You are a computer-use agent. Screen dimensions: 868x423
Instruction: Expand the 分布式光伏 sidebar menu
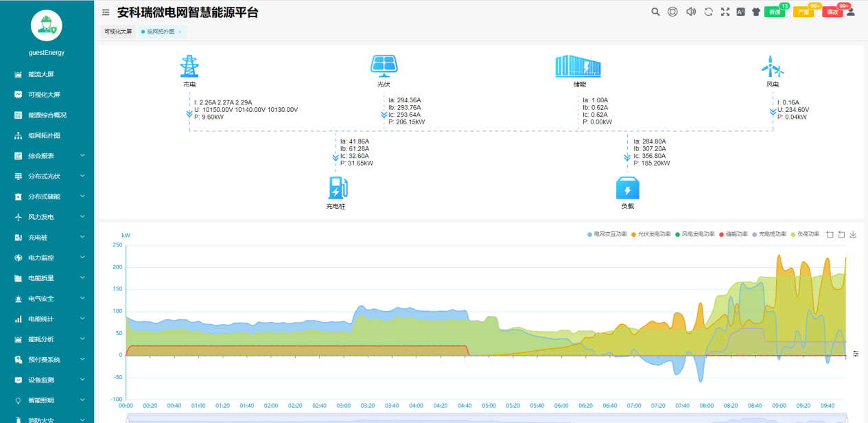click(x=47, y=176)
